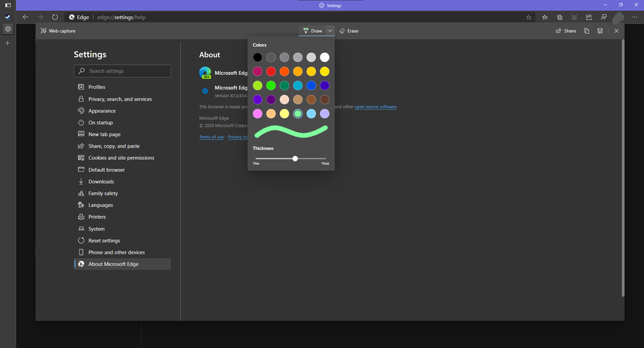Open Default browser settings
The image size is (644, 348).
[x=122, y=169]
